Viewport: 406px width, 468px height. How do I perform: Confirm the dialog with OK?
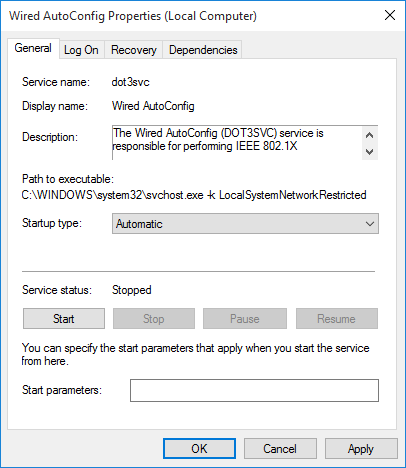point(199,449)
